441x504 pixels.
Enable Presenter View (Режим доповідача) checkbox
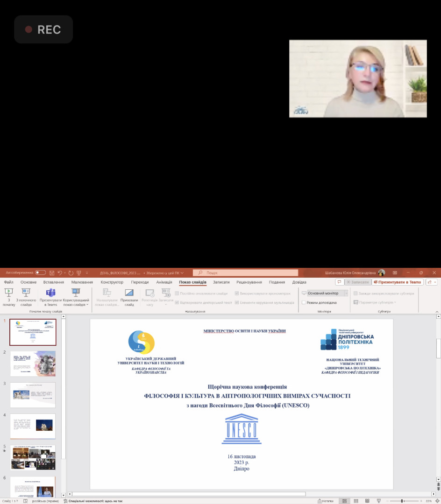tap(304, 302)
